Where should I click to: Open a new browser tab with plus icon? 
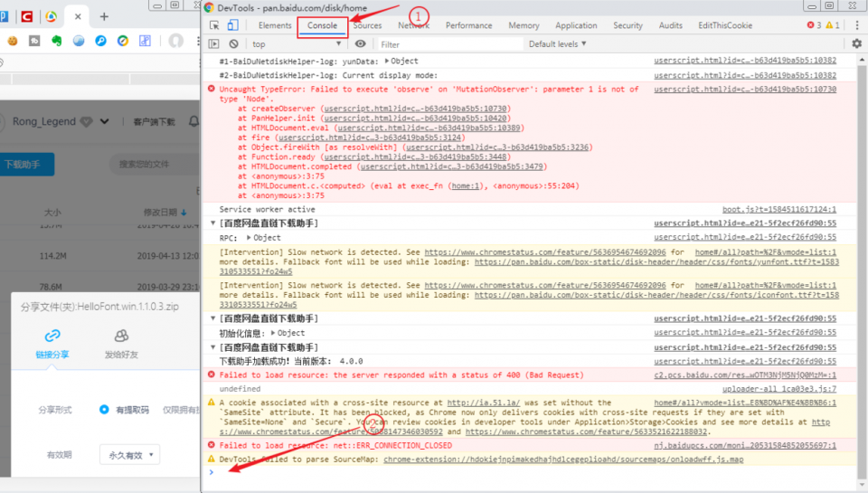point(104,16)
